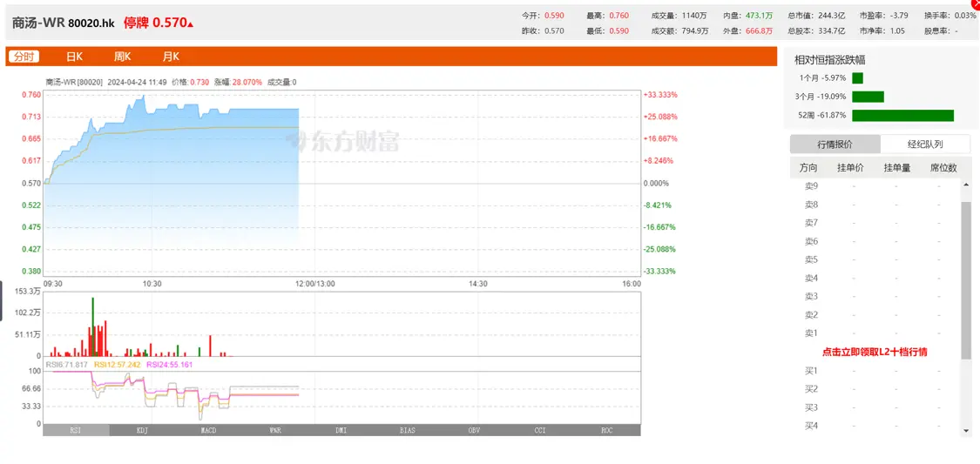Click the 挂单量 column header
The height and width of the screenshot is (464, 980).
897,168
